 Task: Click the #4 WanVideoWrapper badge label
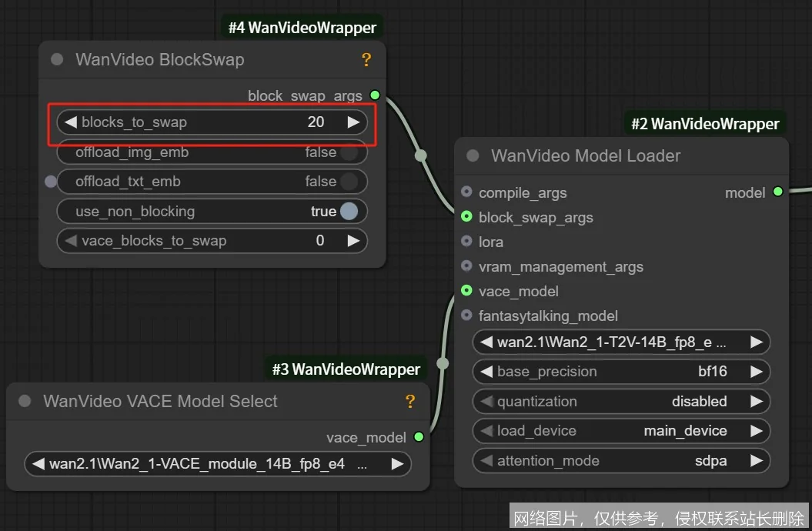coord(302,28)
